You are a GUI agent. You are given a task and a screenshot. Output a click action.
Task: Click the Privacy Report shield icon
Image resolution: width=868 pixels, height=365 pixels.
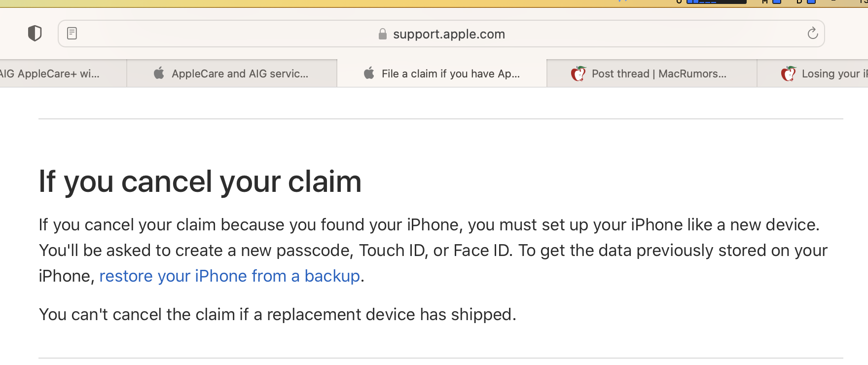pyautogui.click(x=35, y=34)
